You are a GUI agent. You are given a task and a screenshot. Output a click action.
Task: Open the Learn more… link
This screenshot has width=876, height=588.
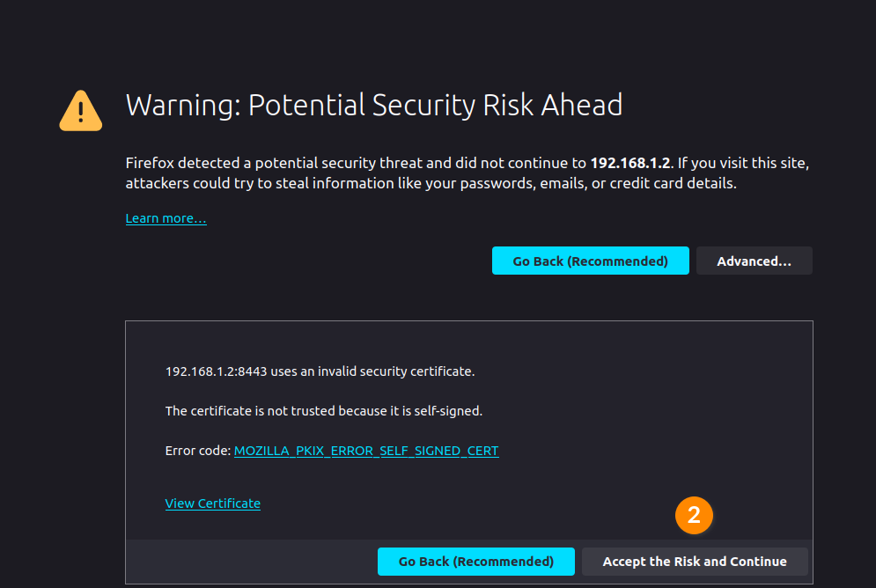click(x=166, y=218)
